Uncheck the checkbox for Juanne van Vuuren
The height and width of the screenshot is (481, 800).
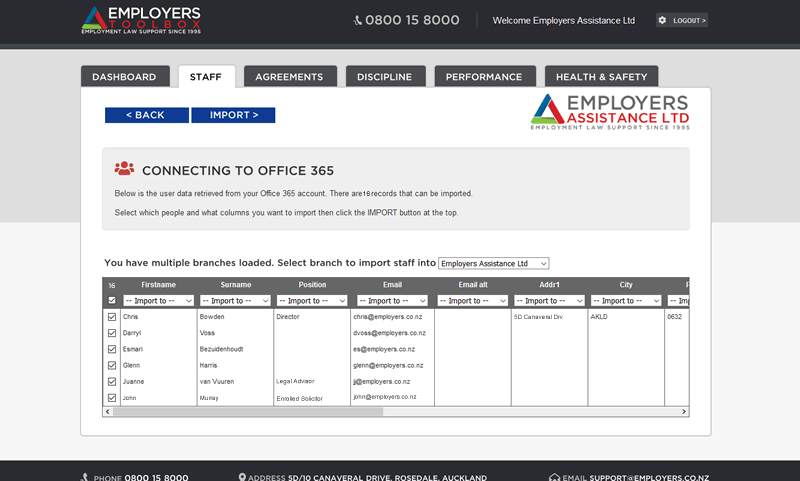(x=112, y=381)
